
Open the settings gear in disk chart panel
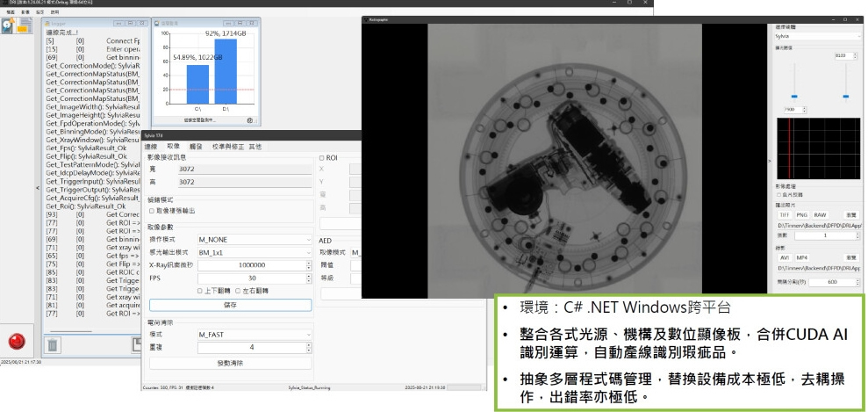point(250,119)
